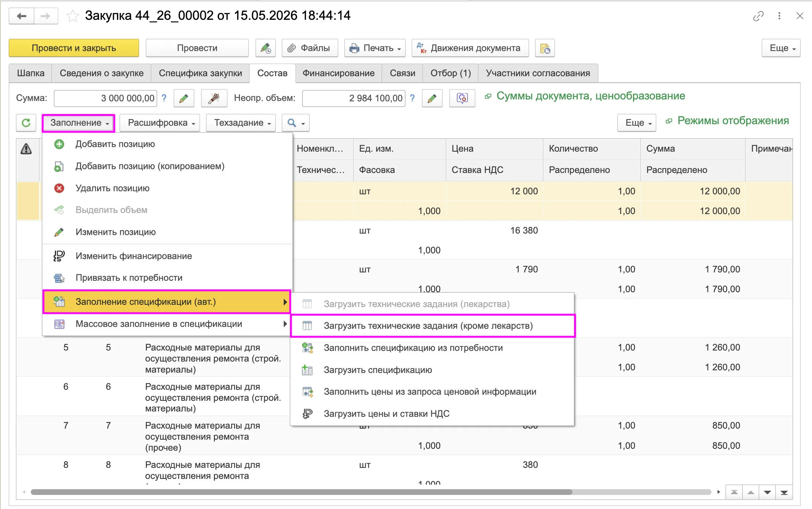Jump to last row with bottom arrow button
Image resolution: width=812 pixels, height=509 pixels.
click(784, 492)
